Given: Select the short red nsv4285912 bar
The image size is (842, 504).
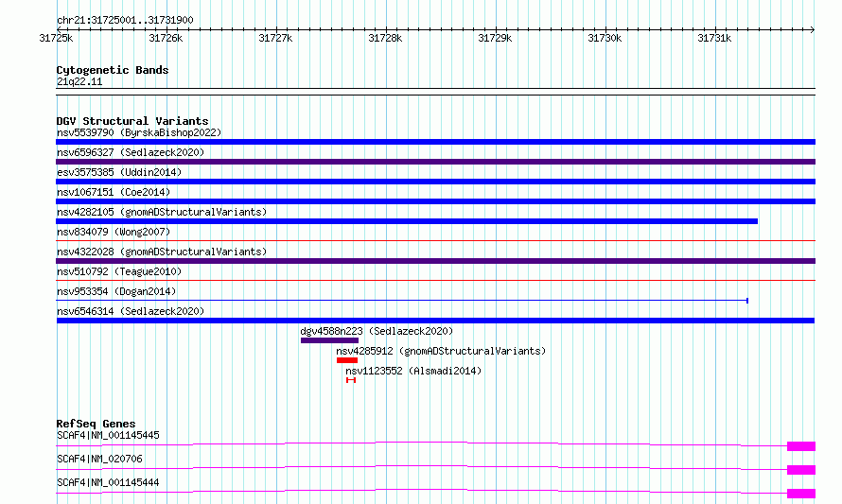Looking at the screenshot, I should (x=347, y=360).
